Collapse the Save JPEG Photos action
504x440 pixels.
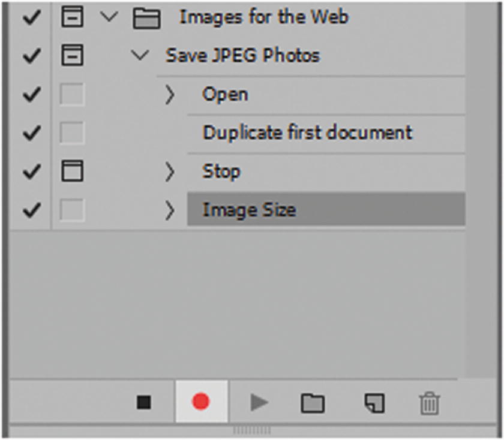(x=140, y=55)
